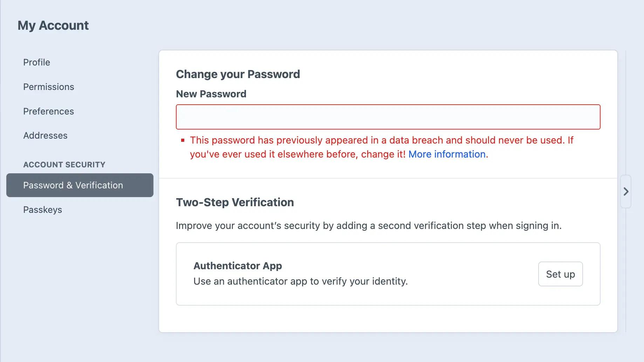View the Addresses page

[x=45, y=135]
